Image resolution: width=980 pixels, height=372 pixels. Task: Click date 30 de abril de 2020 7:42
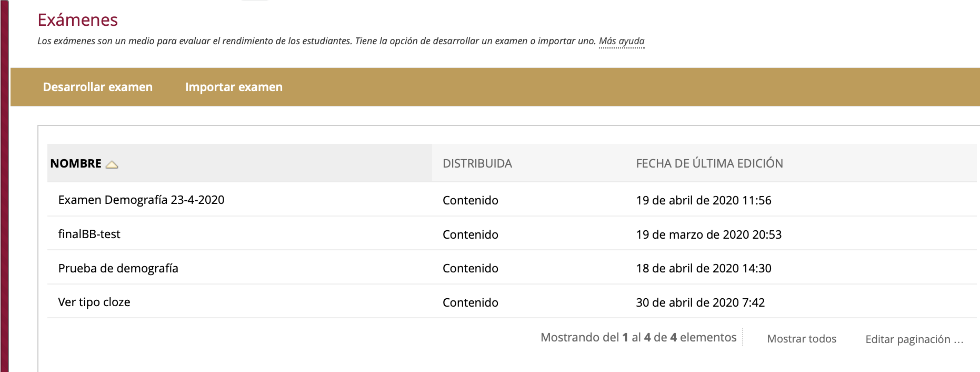click(x=700, y=302)
